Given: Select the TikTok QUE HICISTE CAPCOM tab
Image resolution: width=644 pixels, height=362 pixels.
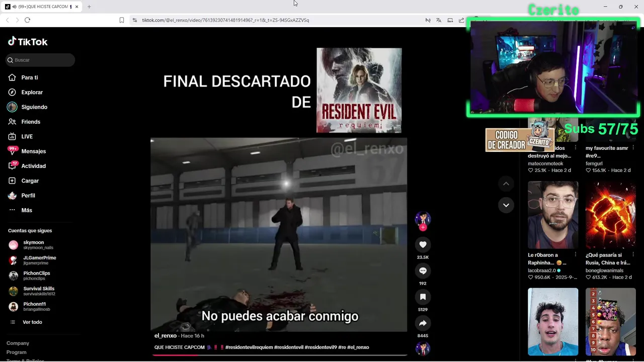Looking at the screenshot, I should click(x=42, y=7).
